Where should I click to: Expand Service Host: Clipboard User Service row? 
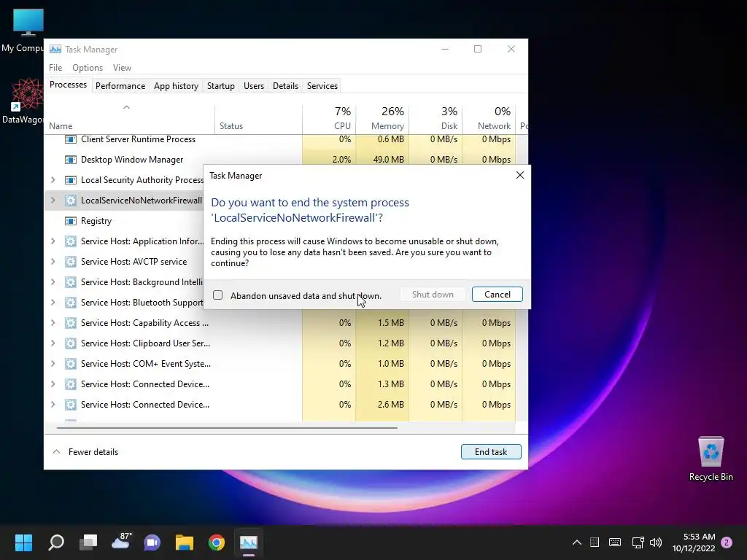point(53,343)
